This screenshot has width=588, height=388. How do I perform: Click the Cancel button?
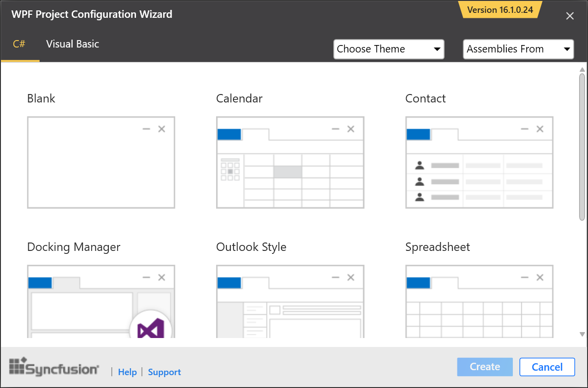coord(547,367)
